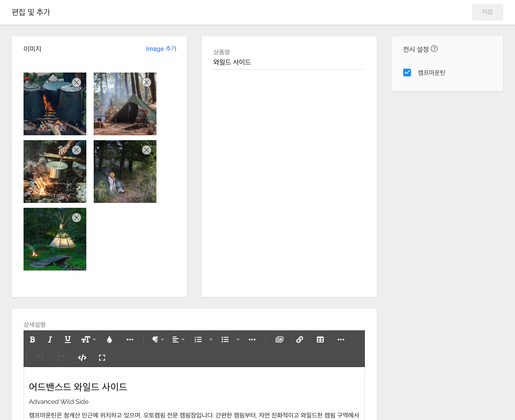Image resolution: width=515 pixels, height=420 pixels.
Task: Click the underline formatting icon
Action: [68, 340]
